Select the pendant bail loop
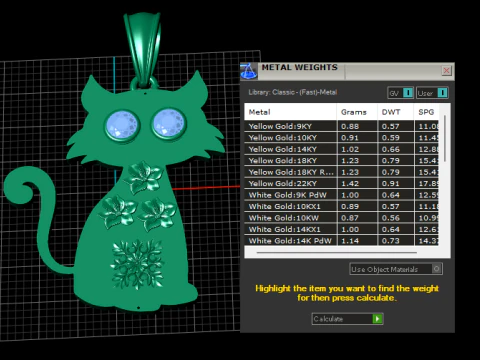Screen dimensions: 480x360 [144, 50]
